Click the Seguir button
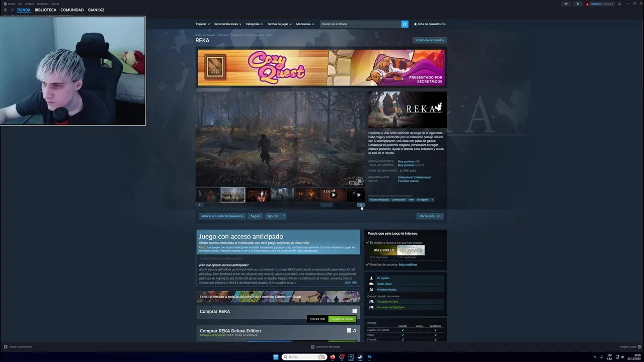The image size is (644, 362). (255, 216)
